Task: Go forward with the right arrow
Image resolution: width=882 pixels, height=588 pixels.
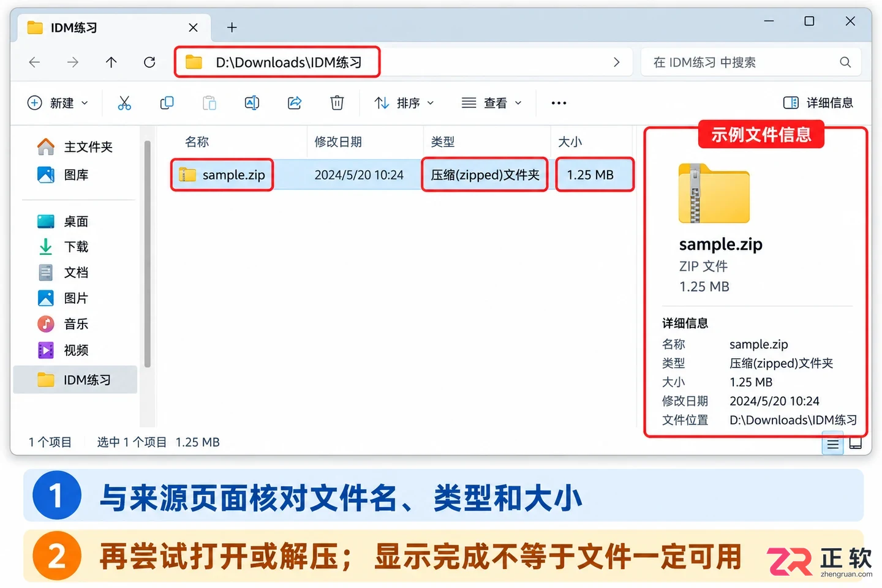Action: 73,62
